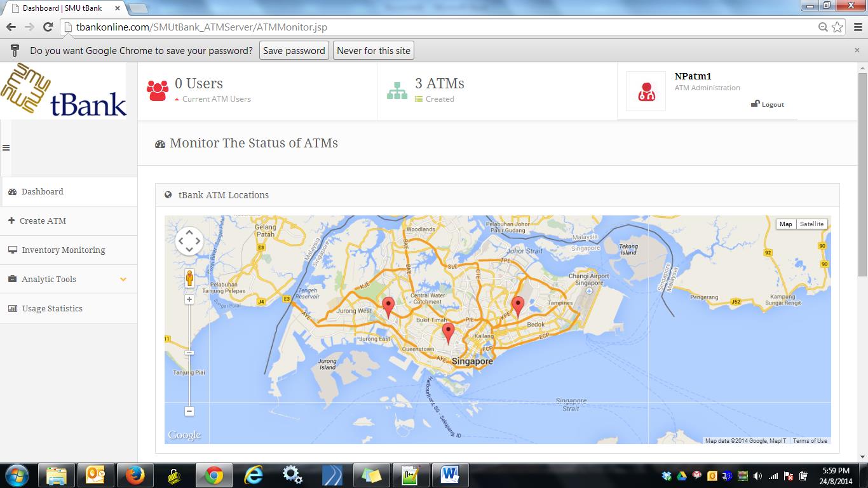Dismiss the password prompt bar

point(857,50)
